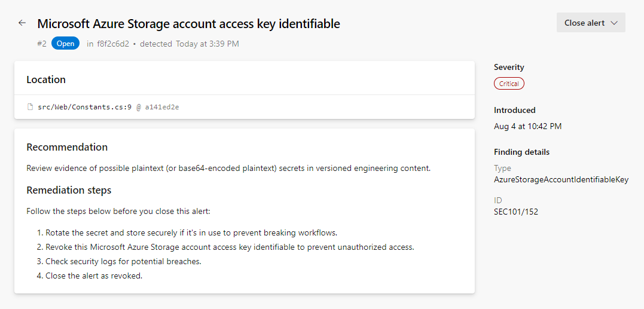Click the Critical severity badge
Viewport: 644px width, 309px height.
tap(509, 84)
